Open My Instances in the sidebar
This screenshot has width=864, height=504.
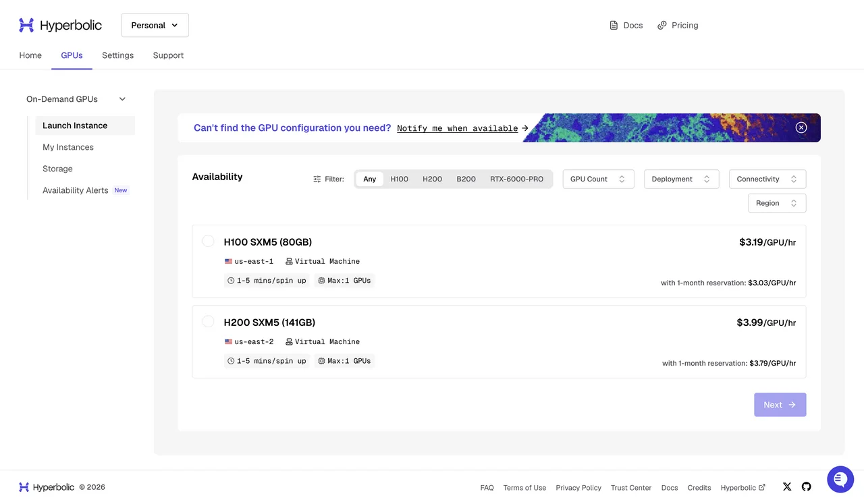[x=68, y=147]
